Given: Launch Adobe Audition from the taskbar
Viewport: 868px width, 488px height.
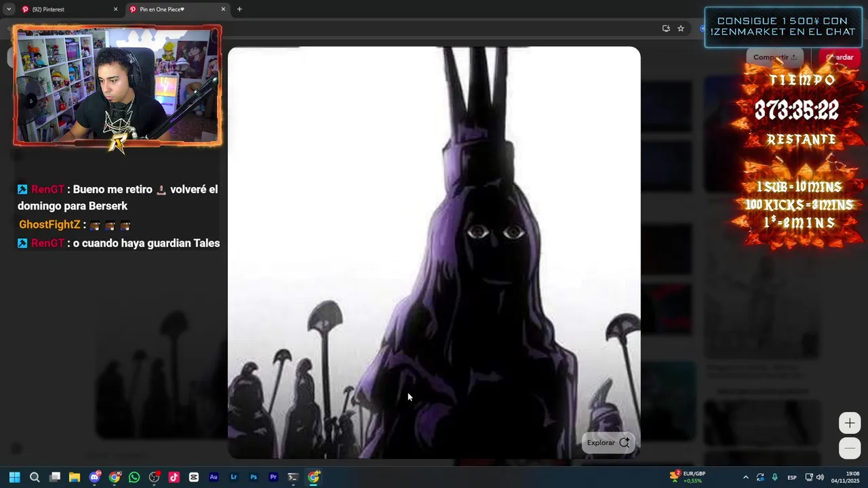Looking at the screenshot, I should pyautogui.click(x=214, y=477).
